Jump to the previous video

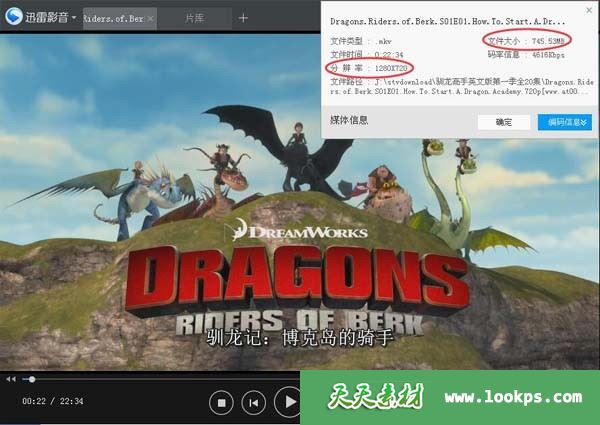tap(254, 402)
